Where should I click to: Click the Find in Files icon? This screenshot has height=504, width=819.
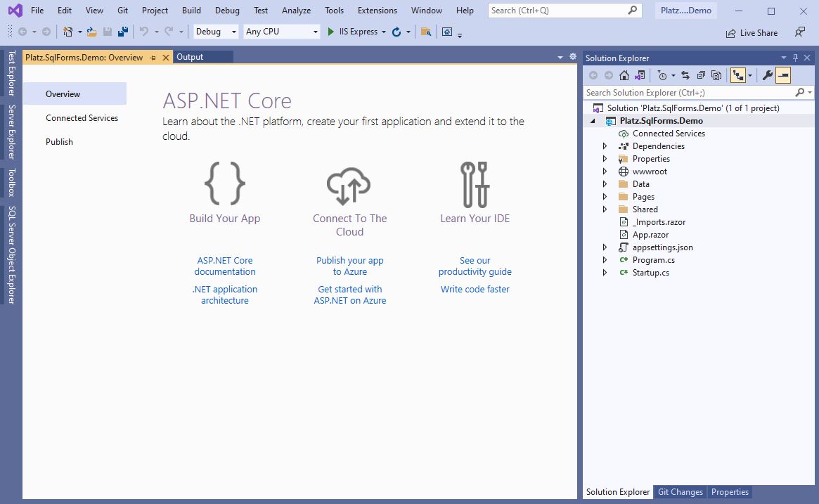pyautogui.click(x=426, y=32)
